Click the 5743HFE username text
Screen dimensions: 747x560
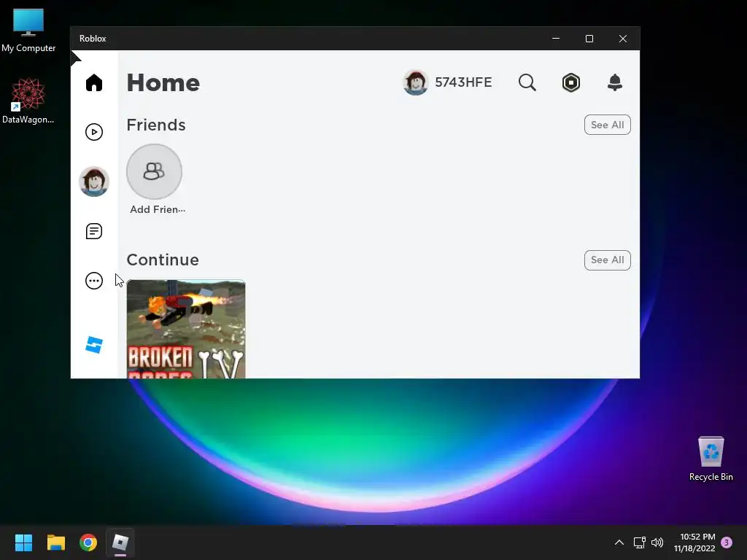click(x=463, y=82)
